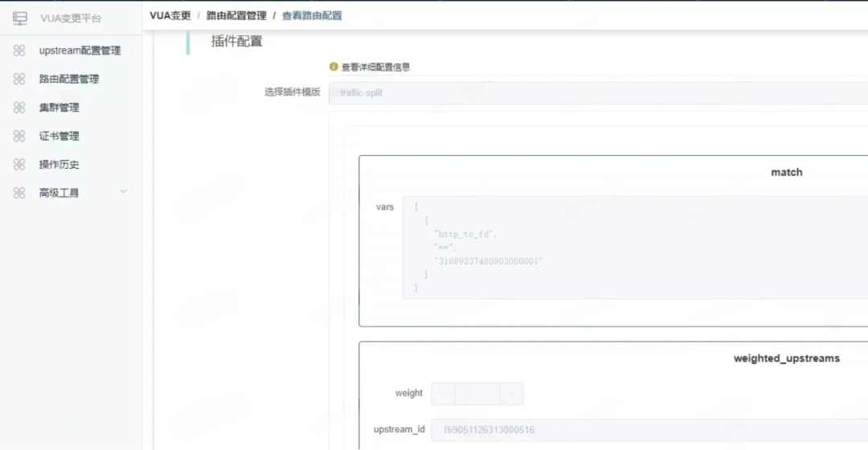The image size is (868, 450).
Task: Click the icon beside upstream配置管理
Action: pos(19,51)
